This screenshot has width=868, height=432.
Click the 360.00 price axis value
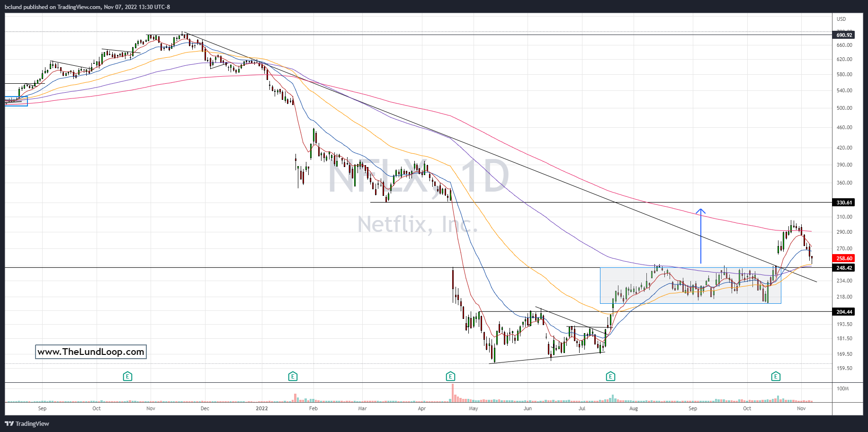click(x=844, y=183)
